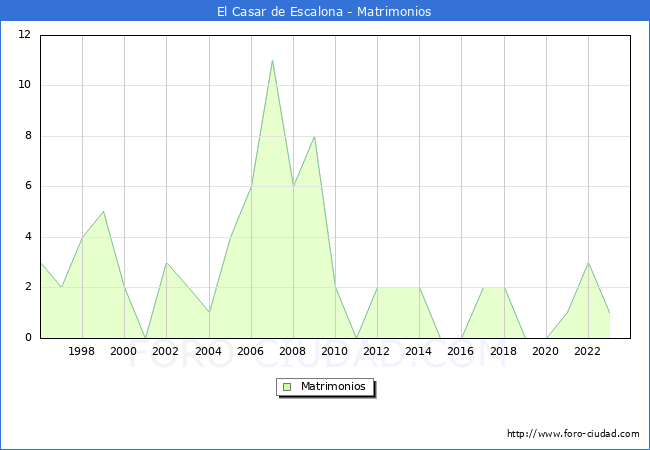Image resolution: width=650 pixels, height=450 pixels.
Task: Click the 2000 x-axis label
Action: pos(124,351)
